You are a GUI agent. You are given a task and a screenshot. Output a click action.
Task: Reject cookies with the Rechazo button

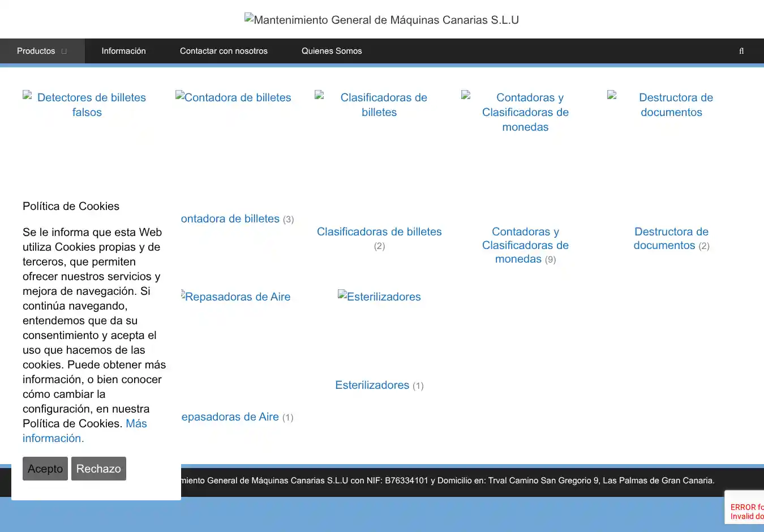point(98,469)
